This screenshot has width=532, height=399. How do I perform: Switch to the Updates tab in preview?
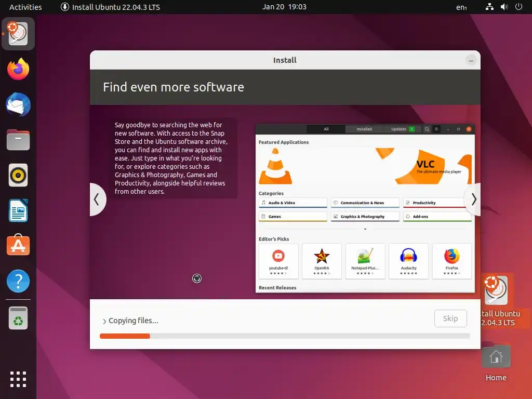(403, 129)
